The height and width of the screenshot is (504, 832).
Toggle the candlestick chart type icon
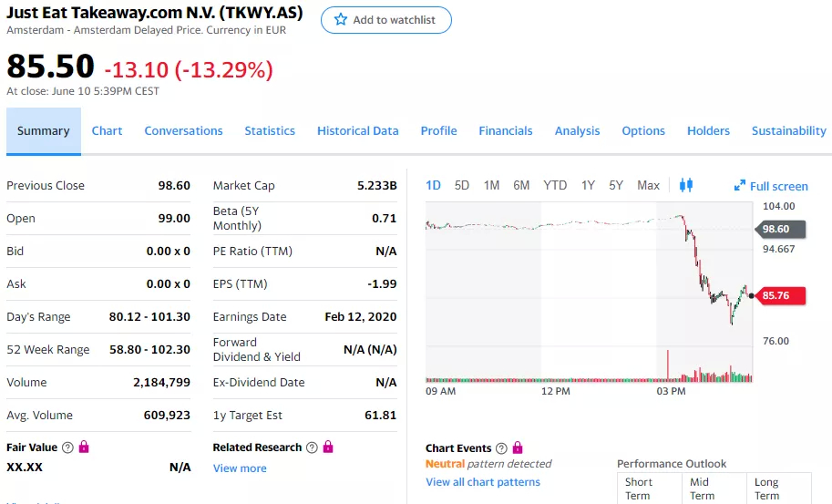tap(686, 185)
